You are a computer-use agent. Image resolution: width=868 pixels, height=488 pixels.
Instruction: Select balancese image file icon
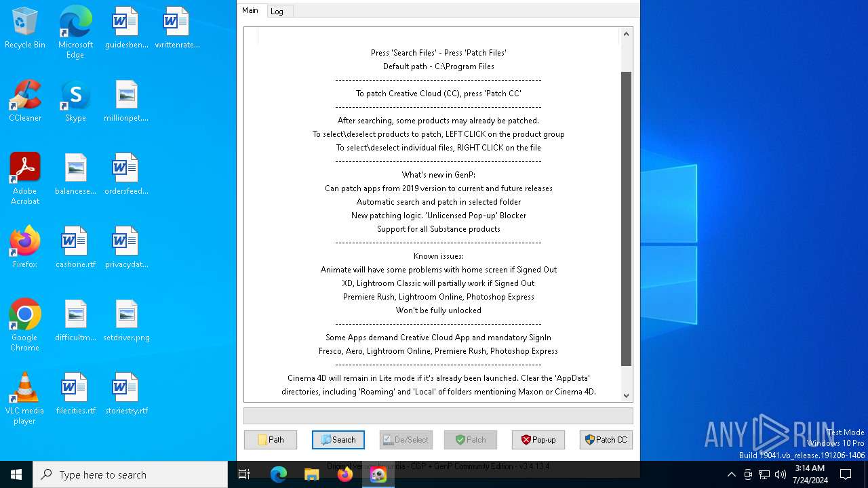click(75, 175)
